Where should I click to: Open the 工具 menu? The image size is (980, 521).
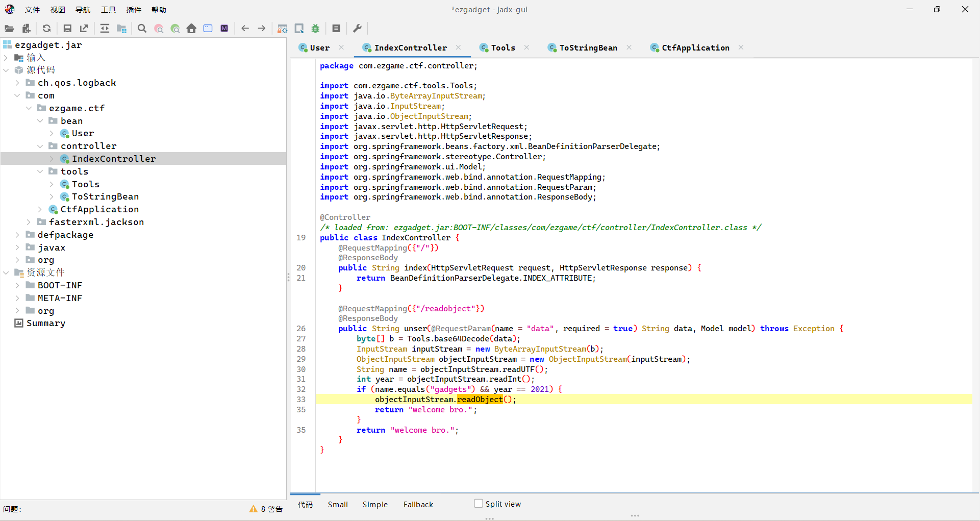(108, 10)
